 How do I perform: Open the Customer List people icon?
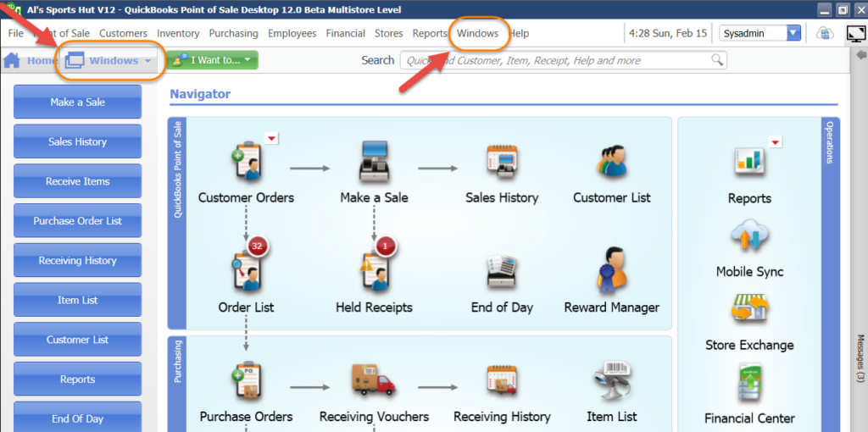(x=611, y=160)
